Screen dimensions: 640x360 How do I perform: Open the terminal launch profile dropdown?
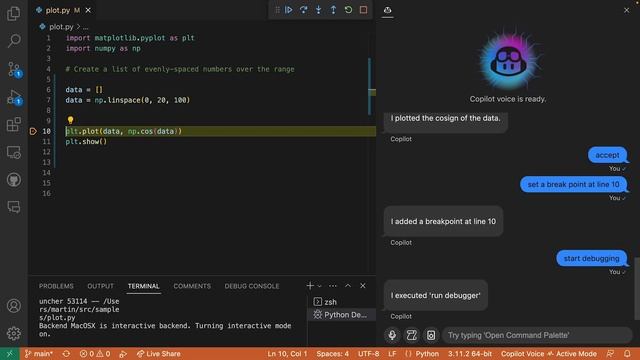coord(320,286)
